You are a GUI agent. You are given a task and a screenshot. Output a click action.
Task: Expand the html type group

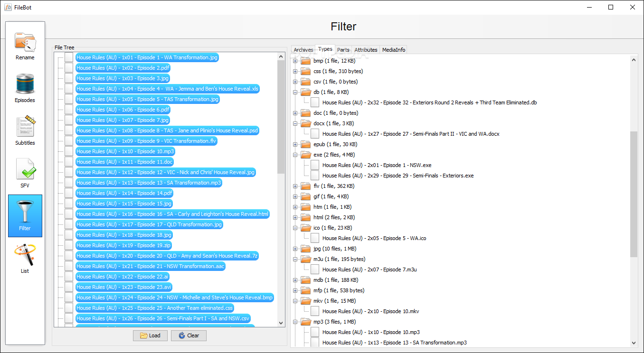pos(295,217)
